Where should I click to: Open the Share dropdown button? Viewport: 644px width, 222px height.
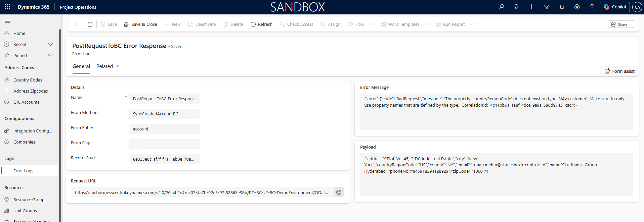(621, 24)
